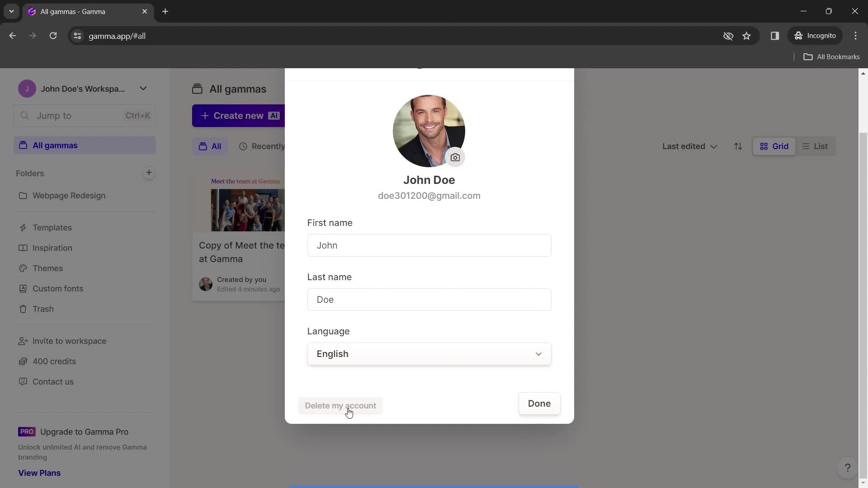Click Delete my account button

(x=340, y=405)
